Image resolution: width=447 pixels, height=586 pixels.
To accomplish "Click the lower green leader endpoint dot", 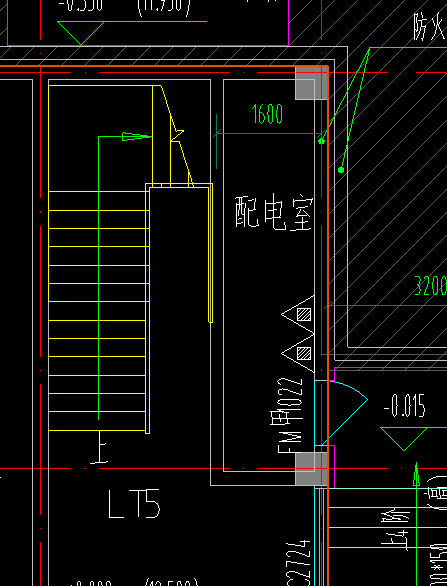I will [x=341, y=170].
